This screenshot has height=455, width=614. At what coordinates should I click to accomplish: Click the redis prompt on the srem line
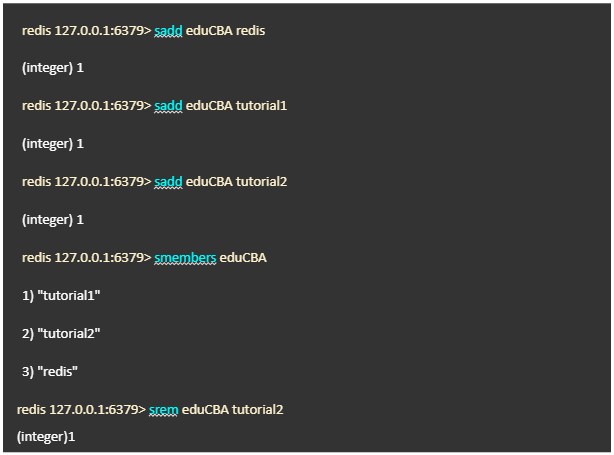(x=81, y=410)
